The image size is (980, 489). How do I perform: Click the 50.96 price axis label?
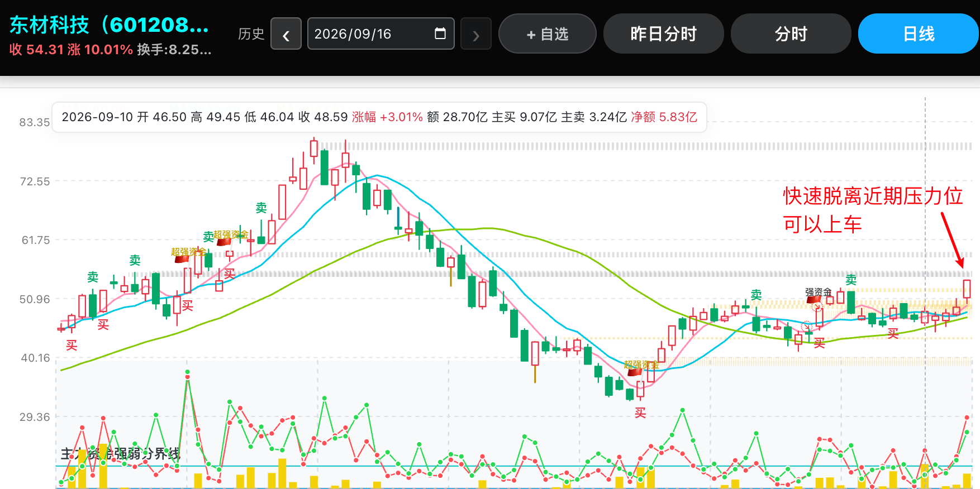(35, 299)
